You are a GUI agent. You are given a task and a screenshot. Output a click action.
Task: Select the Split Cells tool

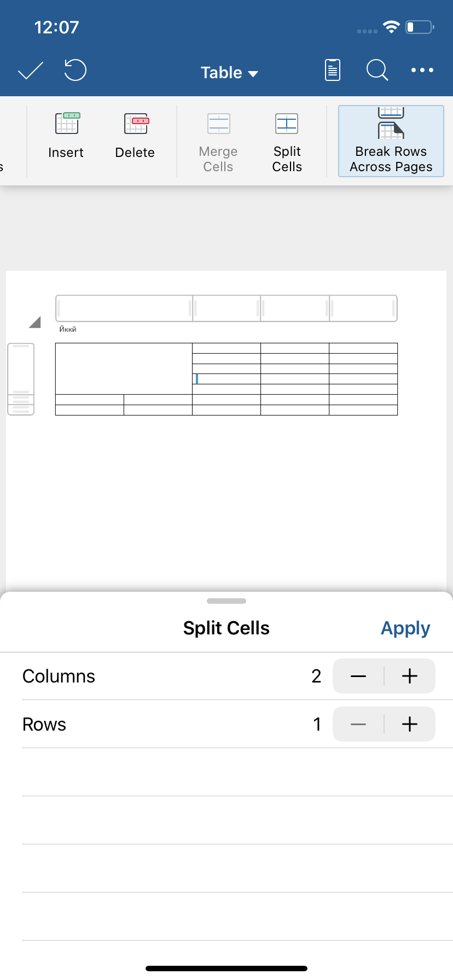click(x=287, y=142)
